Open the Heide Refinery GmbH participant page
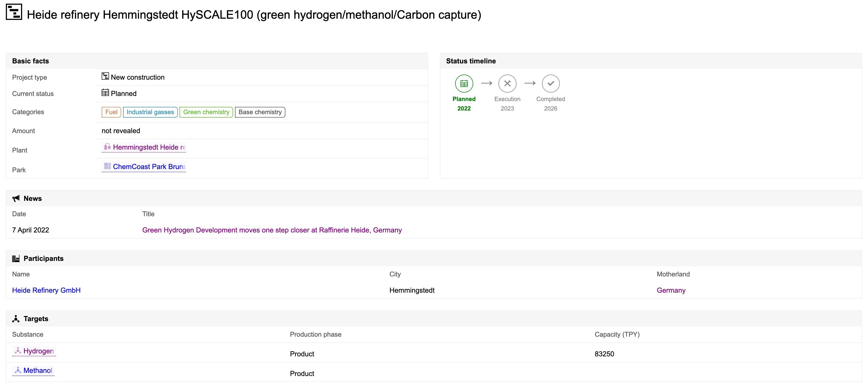The height and width of the screenshot is (385, 868). coord(46,290)
